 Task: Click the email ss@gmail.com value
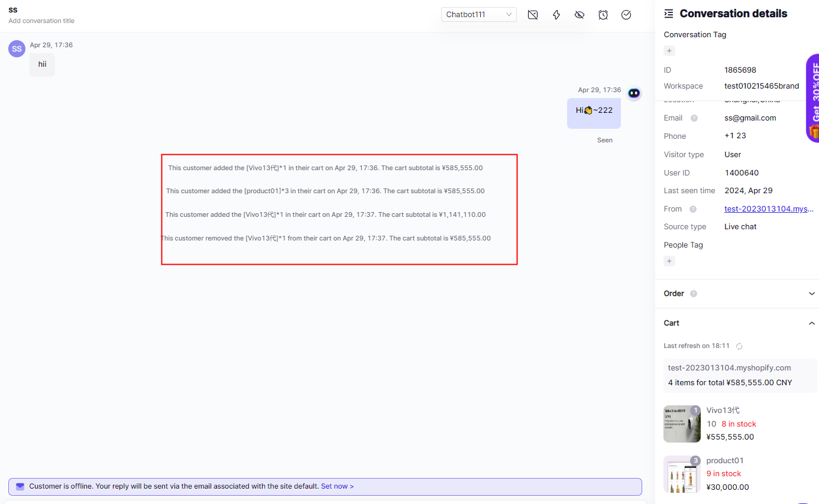(x=750, y=118)
